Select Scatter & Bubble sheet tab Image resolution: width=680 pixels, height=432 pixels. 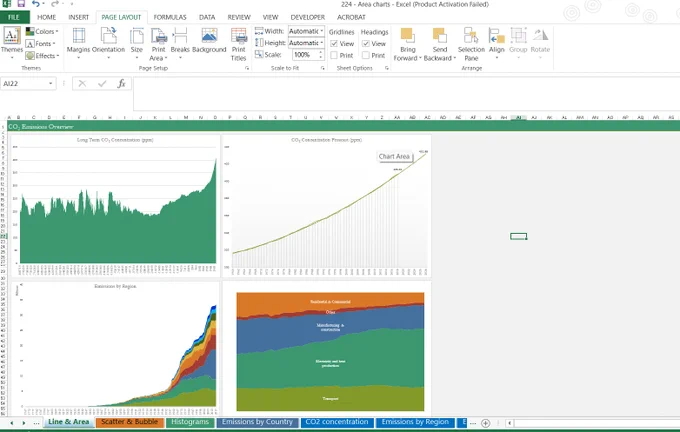click(130, 422)
